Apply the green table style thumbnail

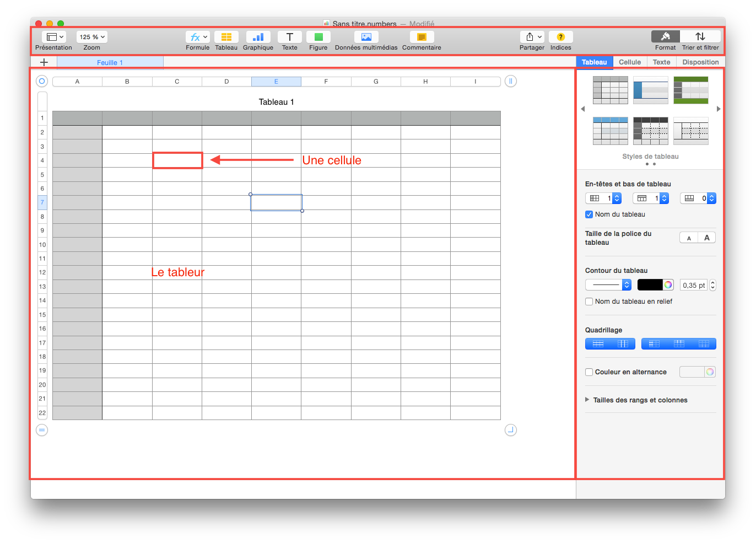click(691, 90)
